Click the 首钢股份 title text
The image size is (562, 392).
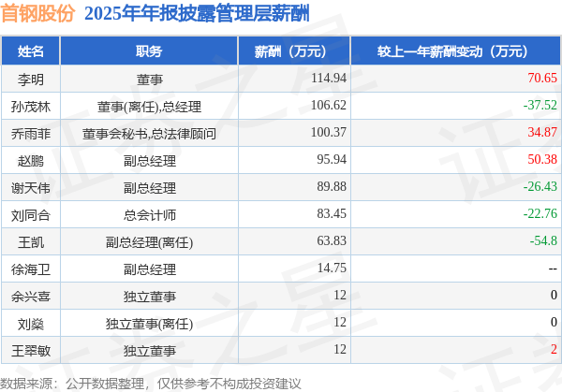(x=37, y=13)
